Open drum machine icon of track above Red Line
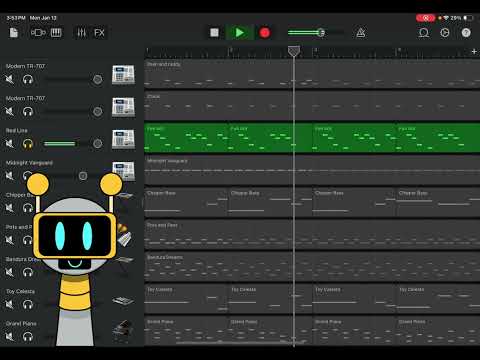 tap(123, 107)
